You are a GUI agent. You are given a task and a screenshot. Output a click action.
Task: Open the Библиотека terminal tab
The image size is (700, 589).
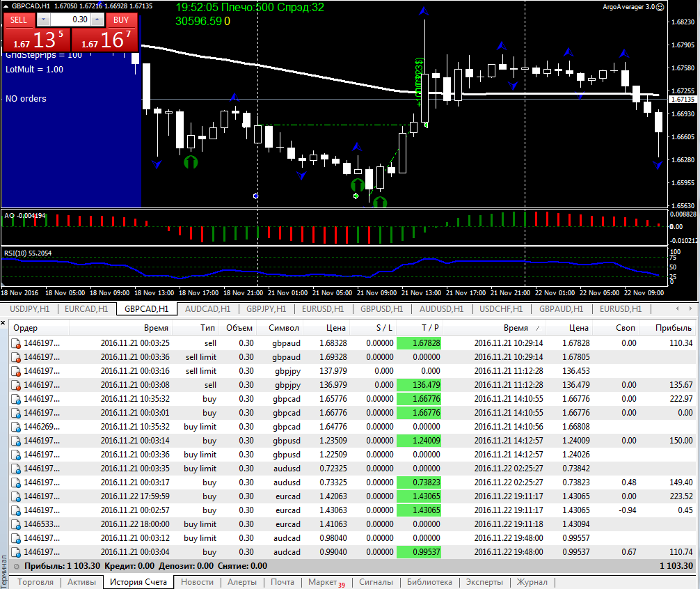pos(429,582)
